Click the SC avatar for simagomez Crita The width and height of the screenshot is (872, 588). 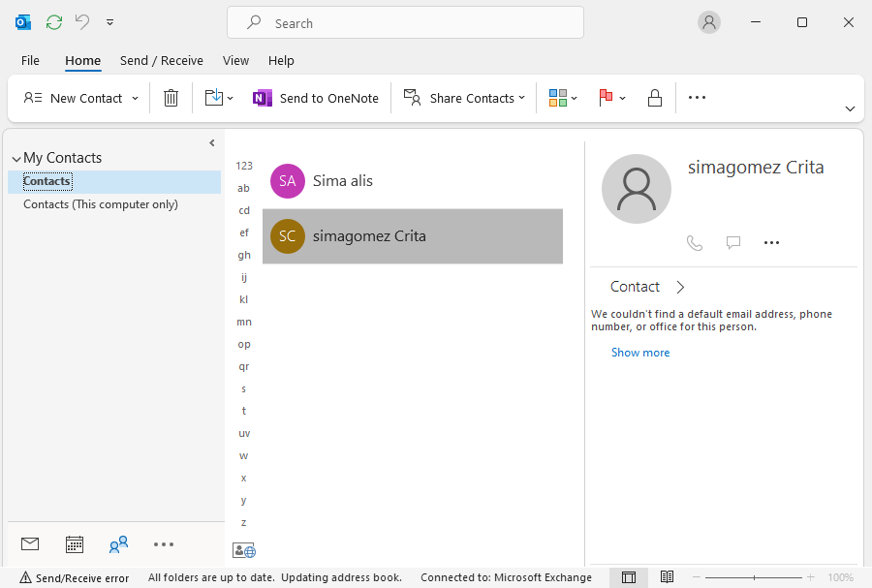[288, 236]
